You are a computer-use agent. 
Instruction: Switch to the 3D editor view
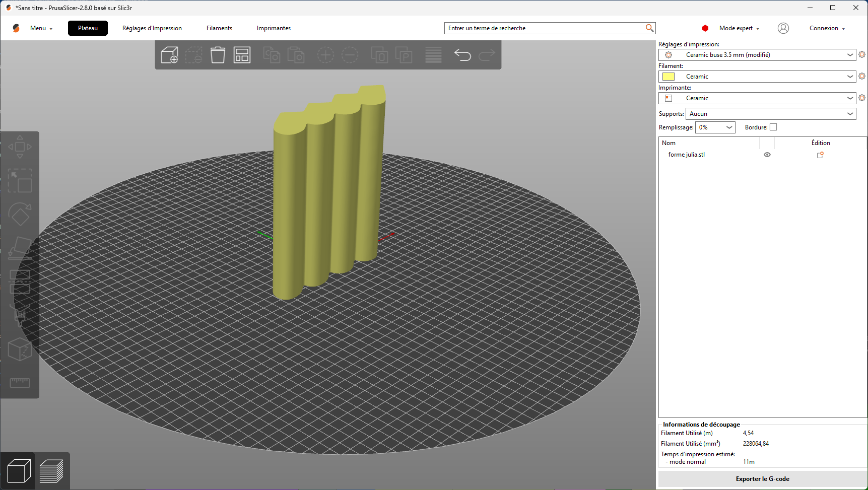tap(19, 471)
